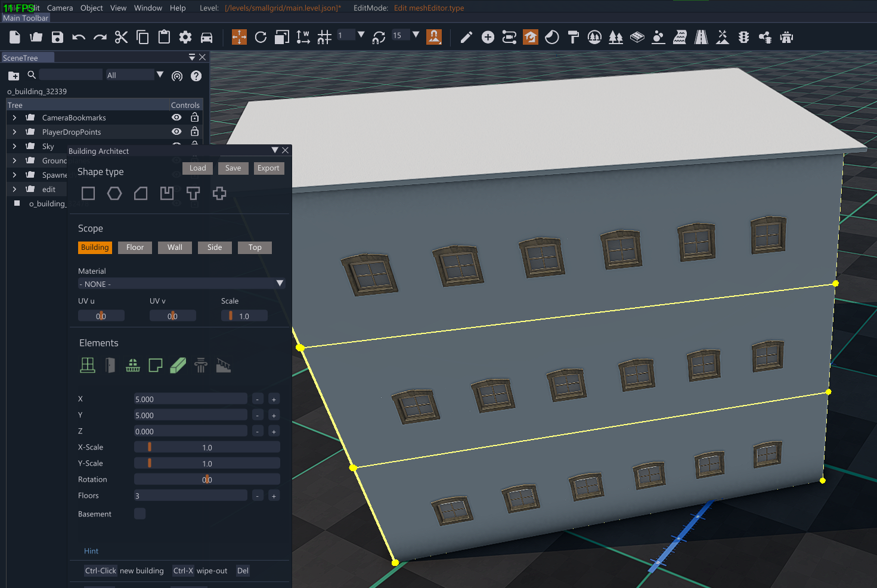Open the Material dropdown
This screenshot has height=588, width=877.
[x=181, y=284]
